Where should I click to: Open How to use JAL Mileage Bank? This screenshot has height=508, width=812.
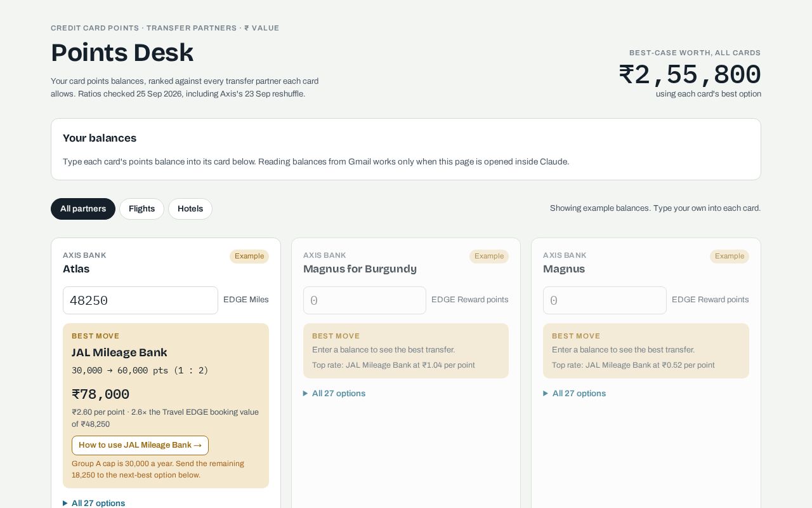140,445
